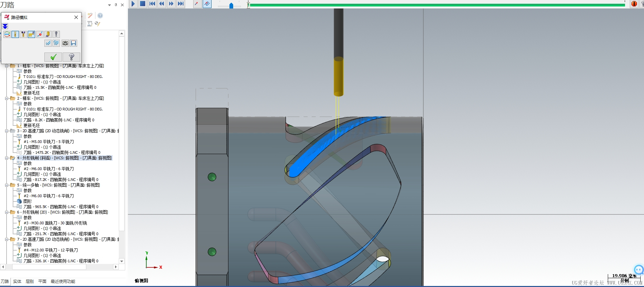Viewport: 644px width, 287px height.
Task: Collapse operation 2 - 精车 tree node
Action: [x=6, y=98]
